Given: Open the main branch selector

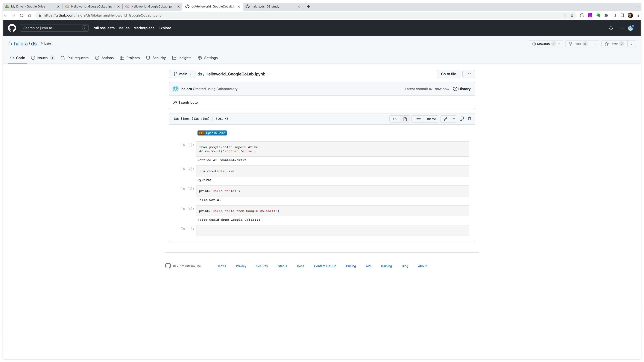Looking at the screenshot, I should [182, 74].
